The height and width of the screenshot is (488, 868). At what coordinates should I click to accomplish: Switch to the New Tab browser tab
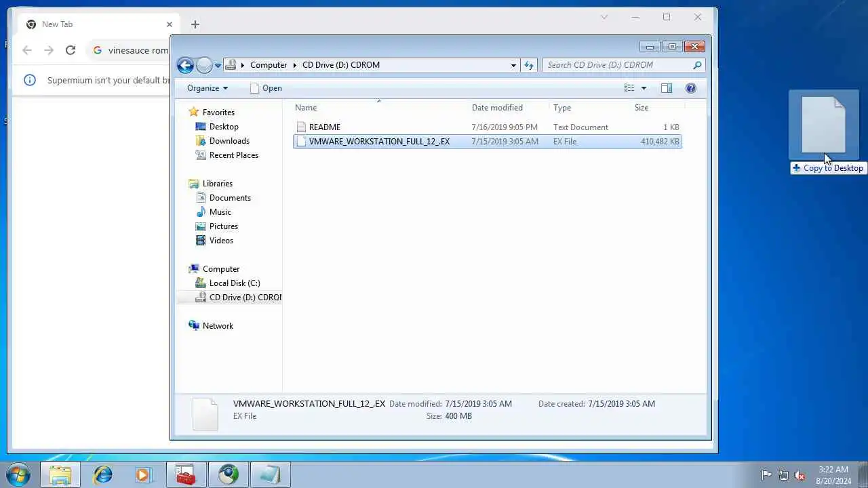tap(98, 24)
